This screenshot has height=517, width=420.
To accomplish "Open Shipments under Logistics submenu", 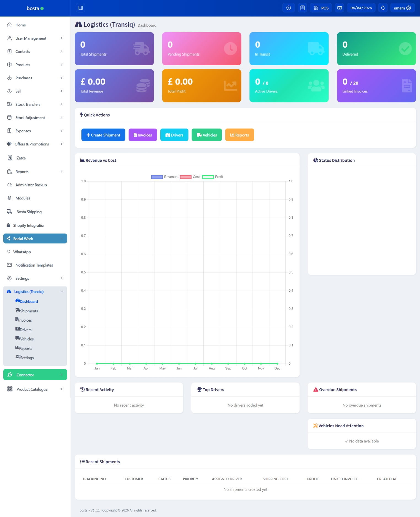I will 29,311.
